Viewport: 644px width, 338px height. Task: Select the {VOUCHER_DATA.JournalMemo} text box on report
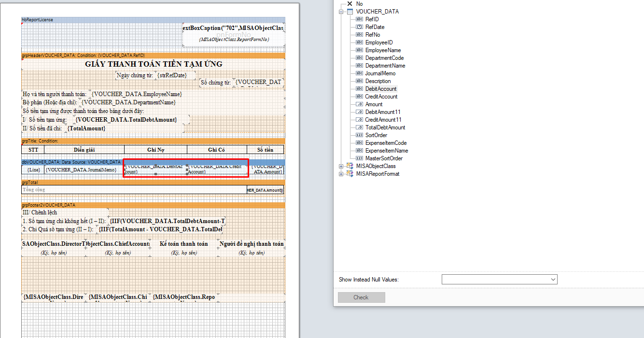[81, 170]
